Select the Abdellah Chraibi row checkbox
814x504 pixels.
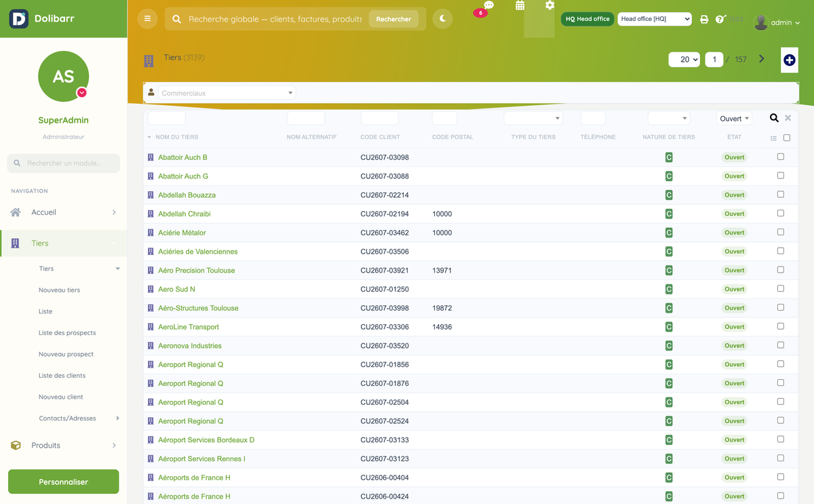pos(781,213)
